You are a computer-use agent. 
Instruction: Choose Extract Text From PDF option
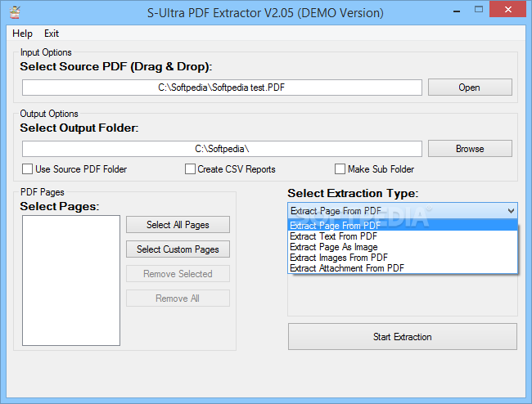point(403,236)
